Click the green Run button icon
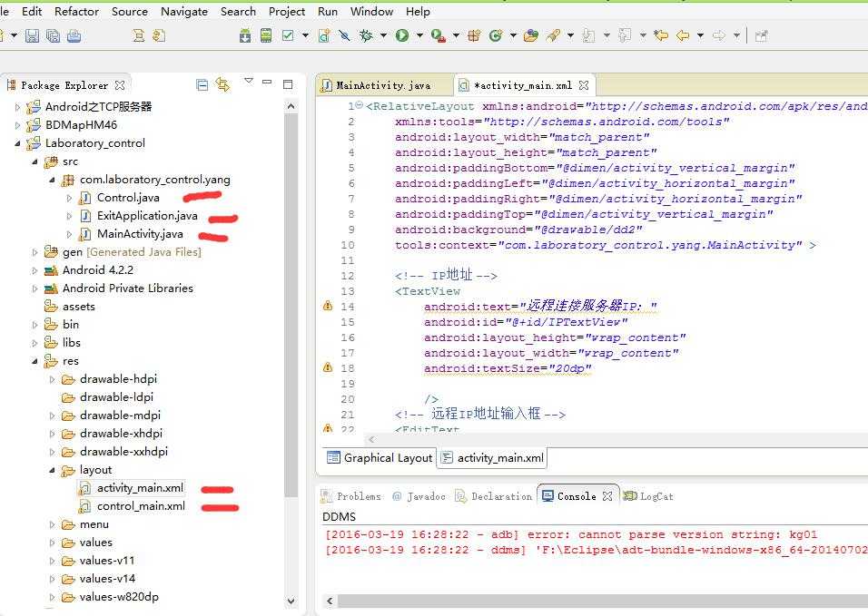The height and width of the screenshot is (616, 868). tap(402, 36)
